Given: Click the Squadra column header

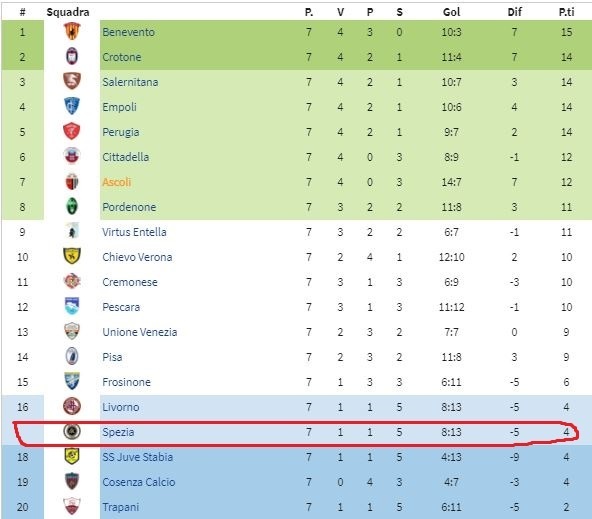Looking at the screenshot, I should pyautogui.click(x=68, y=12).
